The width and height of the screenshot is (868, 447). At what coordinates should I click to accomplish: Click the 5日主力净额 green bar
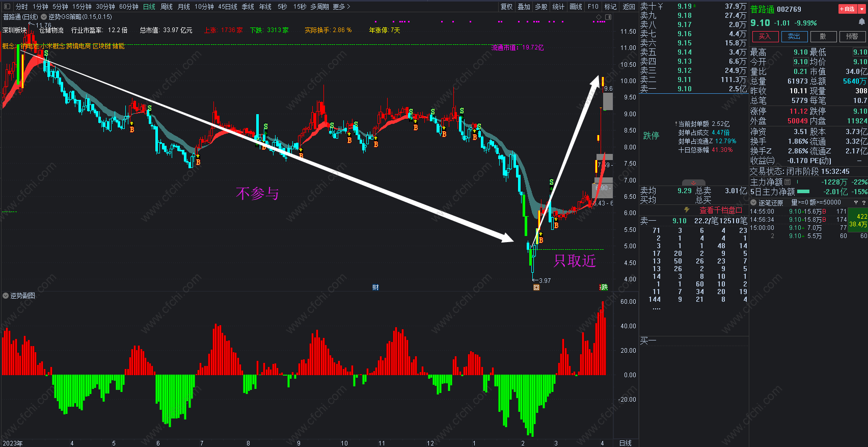click(x=803, y=192)
